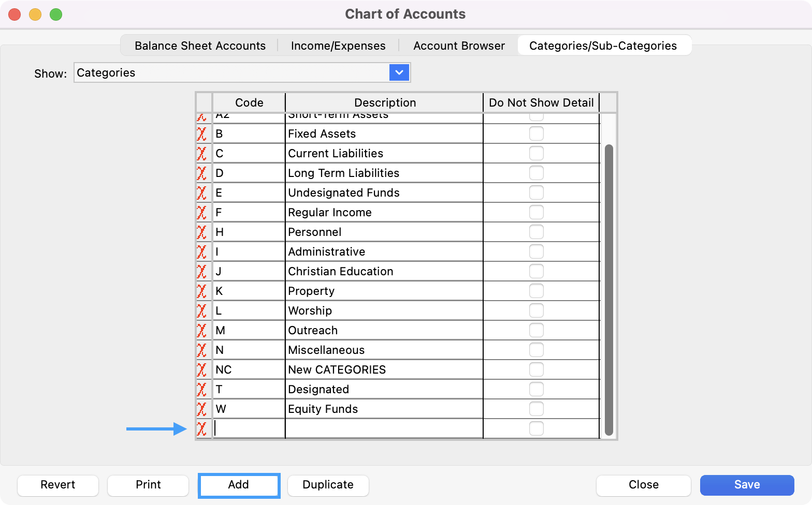Image resolution: width=812 pixels, height=505 pixels.
Task: Click the Description column header
Action: tap(384, 102)
